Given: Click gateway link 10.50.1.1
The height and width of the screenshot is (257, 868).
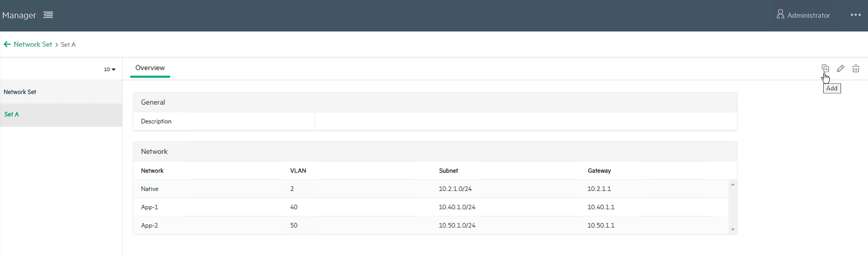Looking at the screenshot, I should pos(601,226).
